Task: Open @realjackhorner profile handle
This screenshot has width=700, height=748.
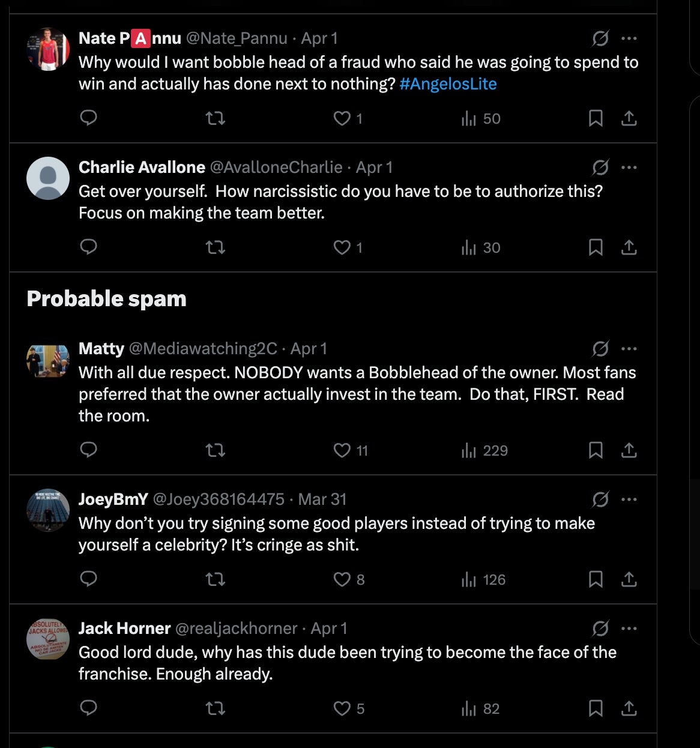Action: [x=236, y=629]
